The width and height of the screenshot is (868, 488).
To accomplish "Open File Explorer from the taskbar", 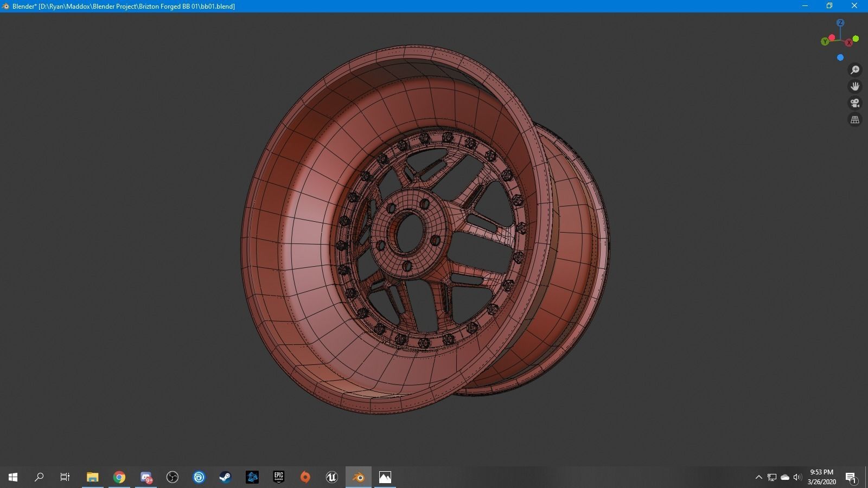I will click(92, 477).
